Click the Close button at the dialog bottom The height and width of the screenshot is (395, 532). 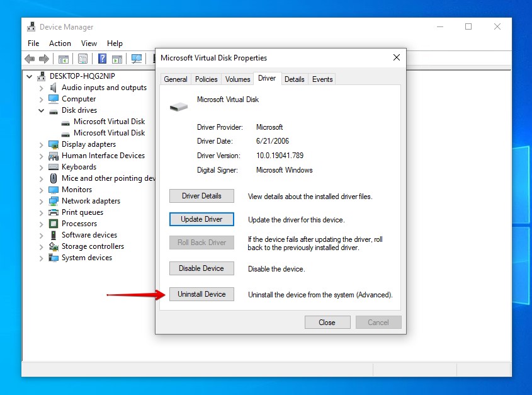[x=327, y=323]
